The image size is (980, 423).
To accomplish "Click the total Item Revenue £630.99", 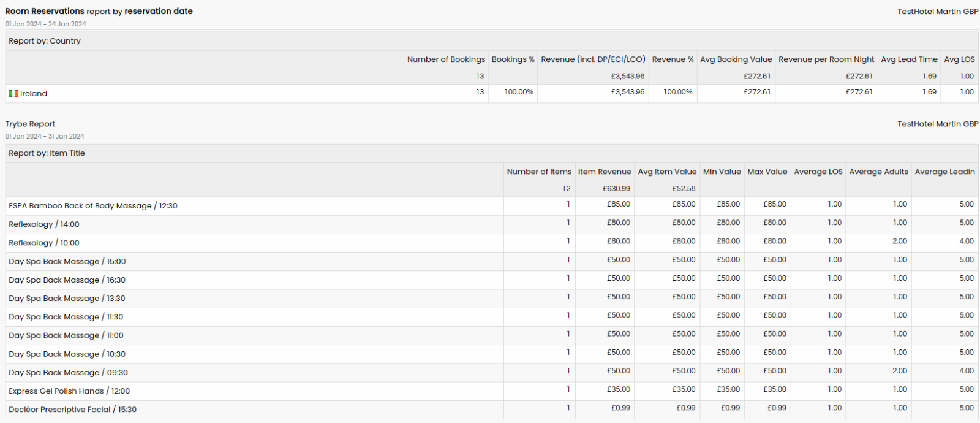I will (x=616, y=189).
